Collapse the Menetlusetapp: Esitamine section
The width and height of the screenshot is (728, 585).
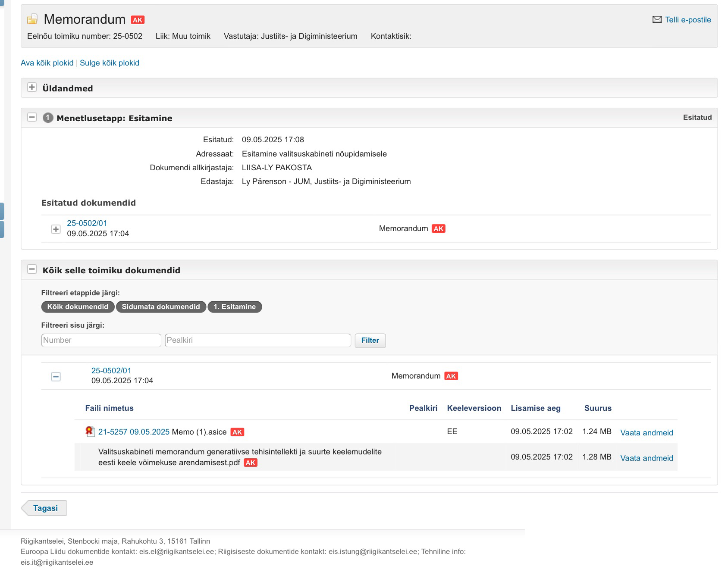point(32,117)
